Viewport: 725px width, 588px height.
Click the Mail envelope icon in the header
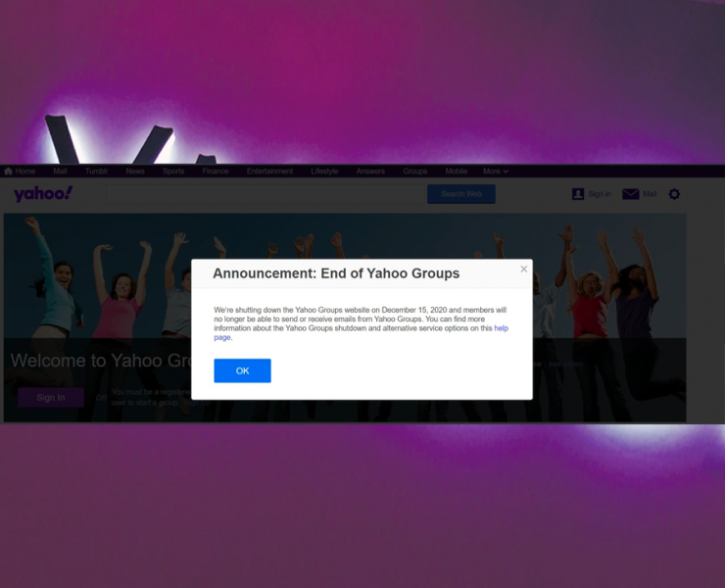[x=630, y=194]
